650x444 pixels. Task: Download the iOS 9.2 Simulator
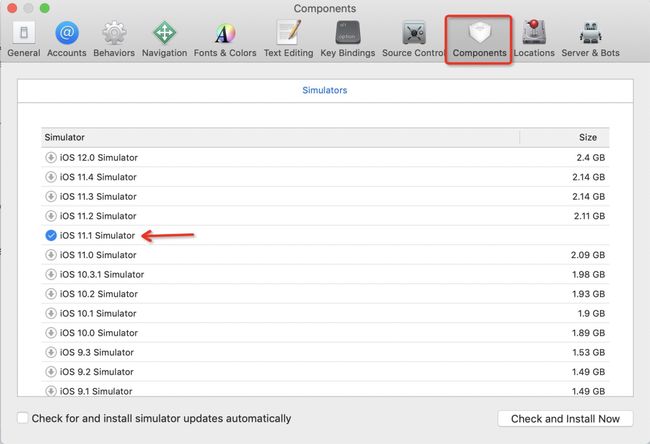point(51,372)
